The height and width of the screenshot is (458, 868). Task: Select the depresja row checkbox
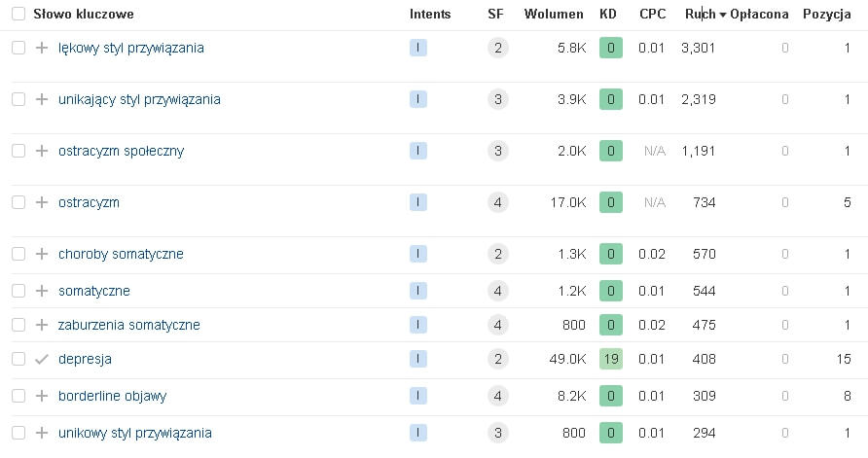[x=18, y=359]
